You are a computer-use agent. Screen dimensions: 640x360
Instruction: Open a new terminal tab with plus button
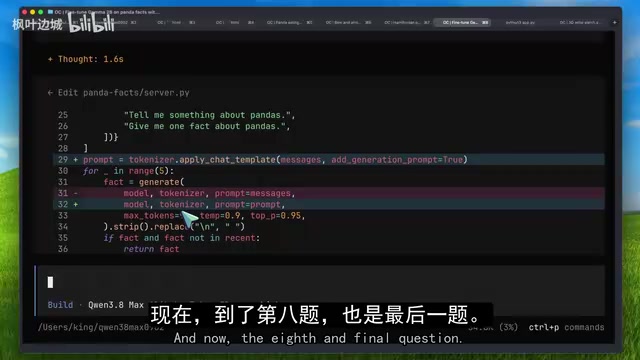pyautogui.click(x=614, y=22)
